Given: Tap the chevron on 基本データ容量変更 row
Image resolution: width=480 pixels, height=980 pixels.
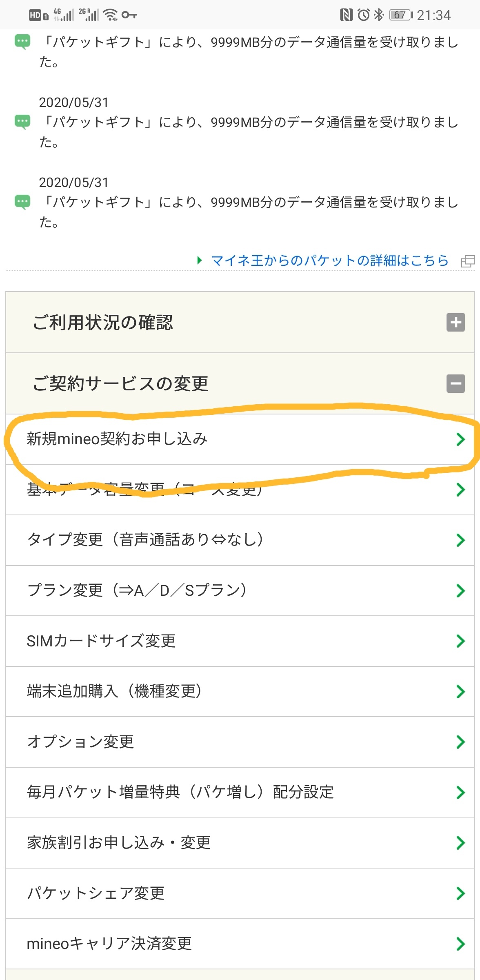Looking at the screenshot, I should (x=460, y=490).
